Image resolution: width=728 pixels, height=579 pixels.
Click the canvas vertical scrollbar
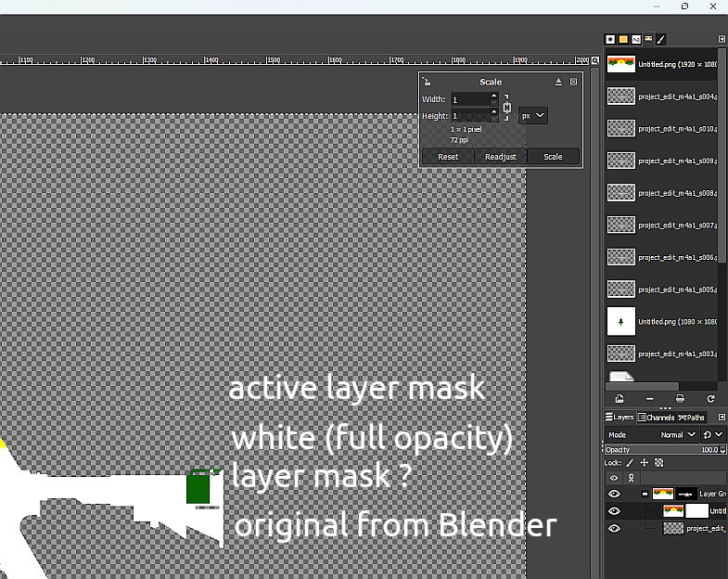[x=594, y=321]
